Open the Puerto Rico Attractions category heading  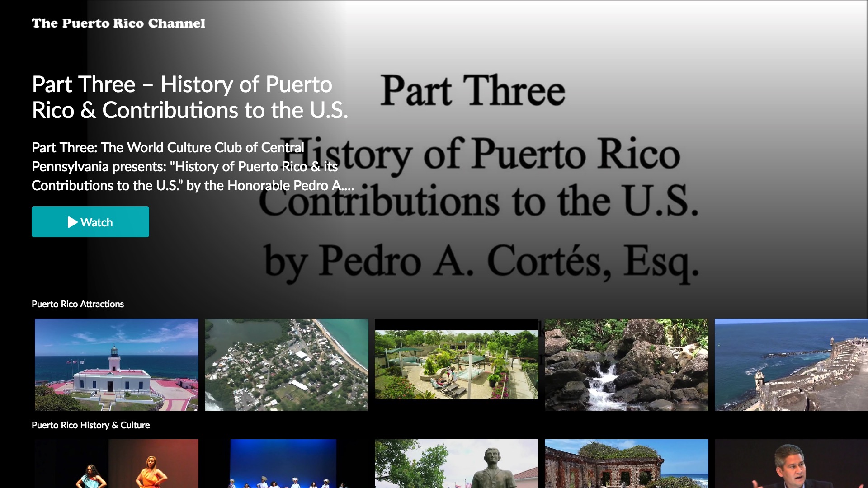click(78, 304)
